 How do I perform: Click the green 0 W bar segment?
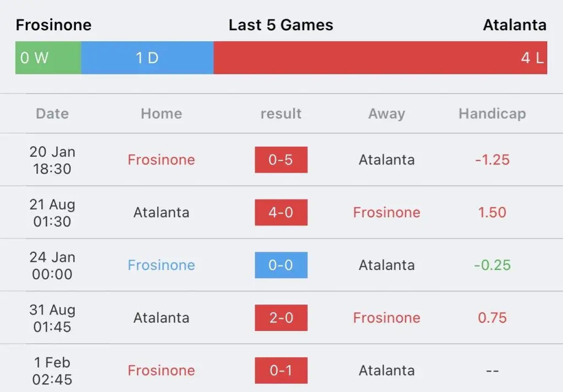coord(48,58)
